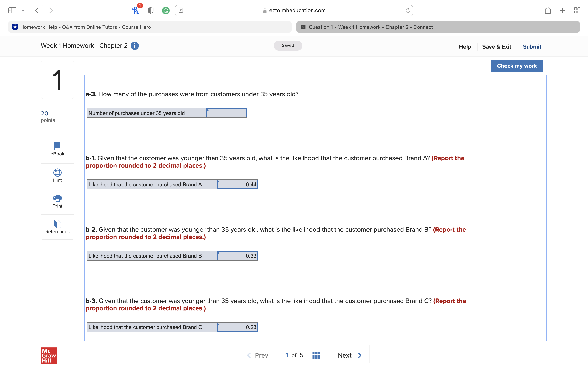This screenshot has height=367, width=588.
Task: Click Save & Exit
Action: 496,47
